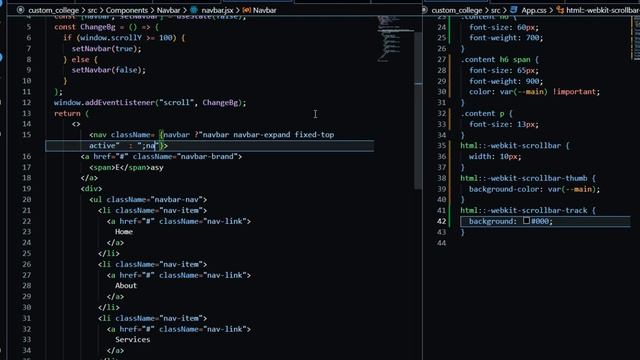
Task: Click line number 44 in the App.css editor
Action: point(442,243)
